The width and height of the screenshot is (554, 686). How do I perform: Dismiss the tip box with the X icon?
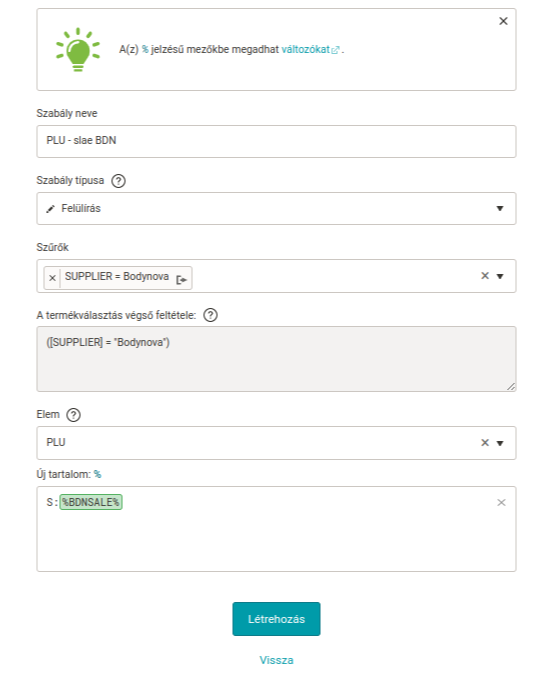[x=503, y=21]
